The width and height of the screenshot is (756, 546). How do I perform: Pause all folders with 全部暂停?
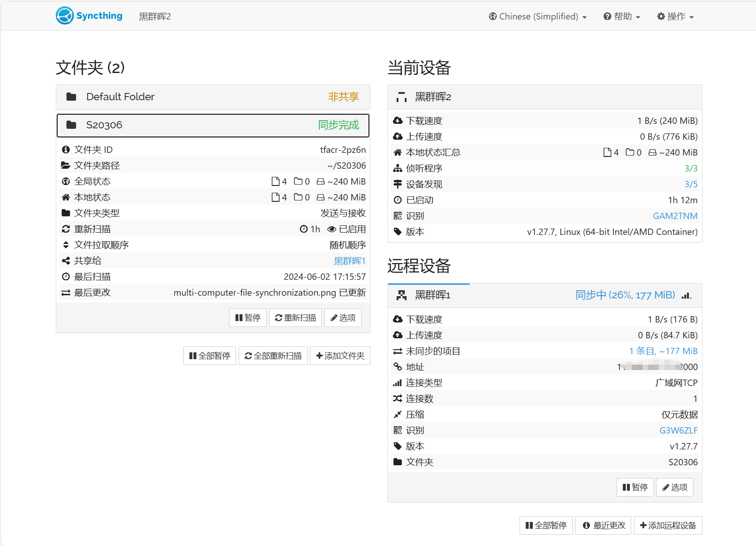click(210, 356)
